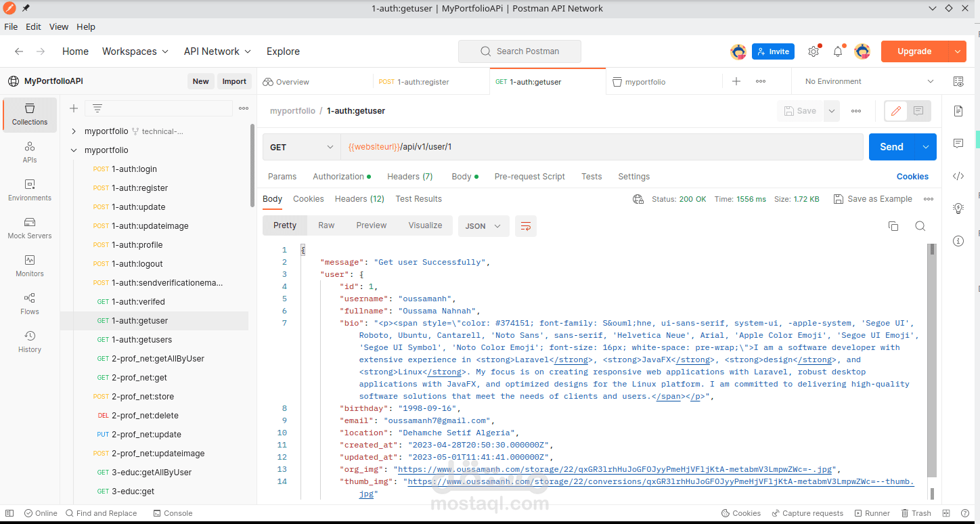Search within the response body
Screen dimensions: 980x524
point(920,226)
